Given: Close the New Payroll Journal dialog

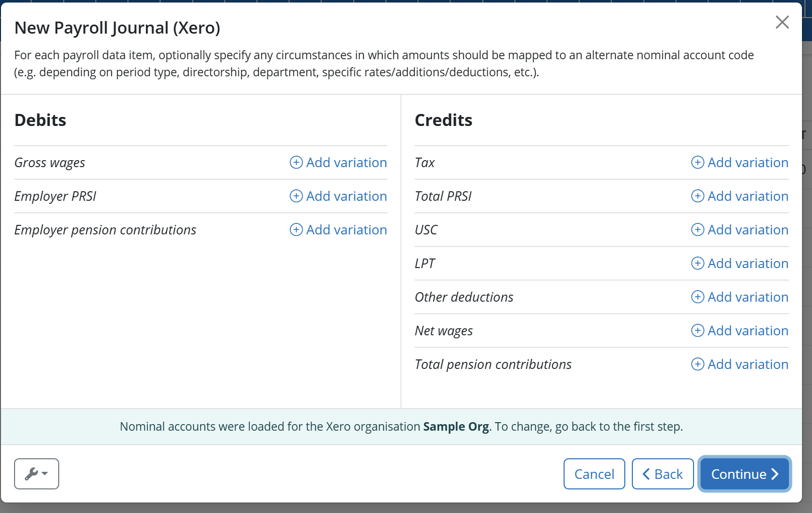Looking at the screenshot, I should 782,22.
